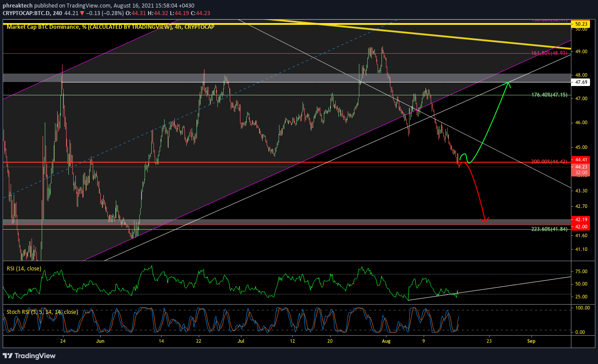
Task: Click the 23 date on time axis
Action: pyautogui.click(x=489, y=341)
